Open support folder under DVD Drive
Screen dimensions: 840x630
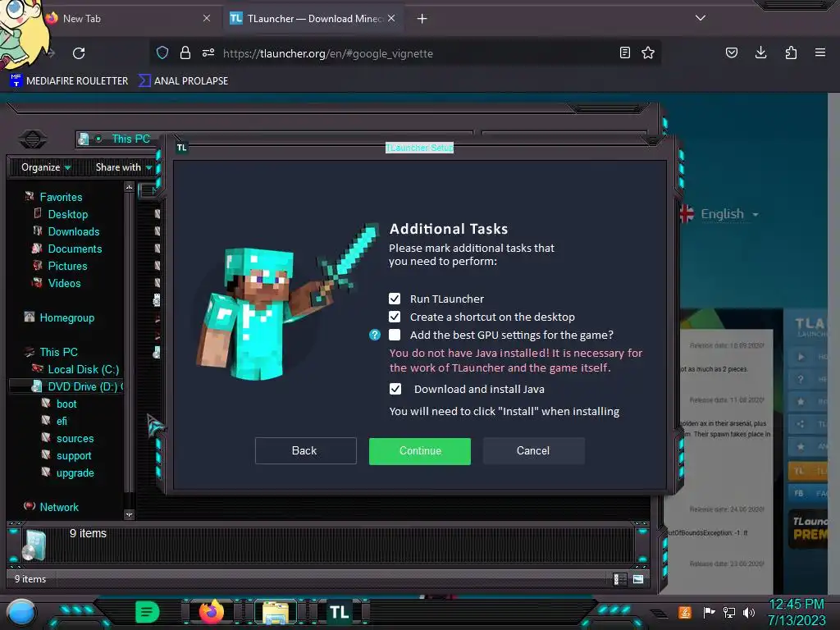tap(74, 455)
